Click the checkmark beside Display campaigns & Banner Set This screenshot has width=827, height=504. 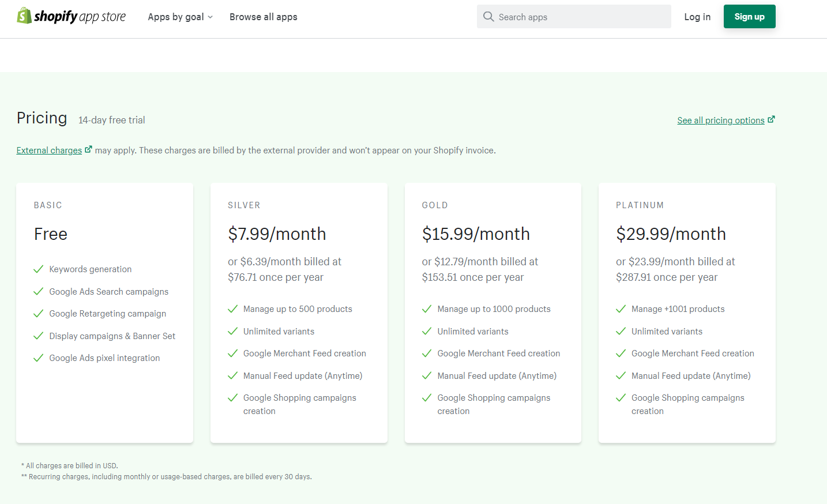(x=39, y=336)
